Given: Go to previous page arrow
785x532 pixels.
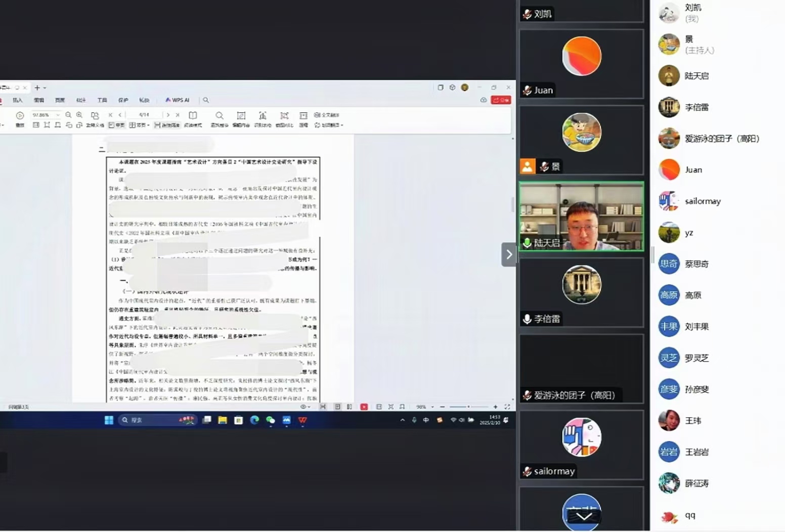Looking at the screenshot, I should [120, 115].
